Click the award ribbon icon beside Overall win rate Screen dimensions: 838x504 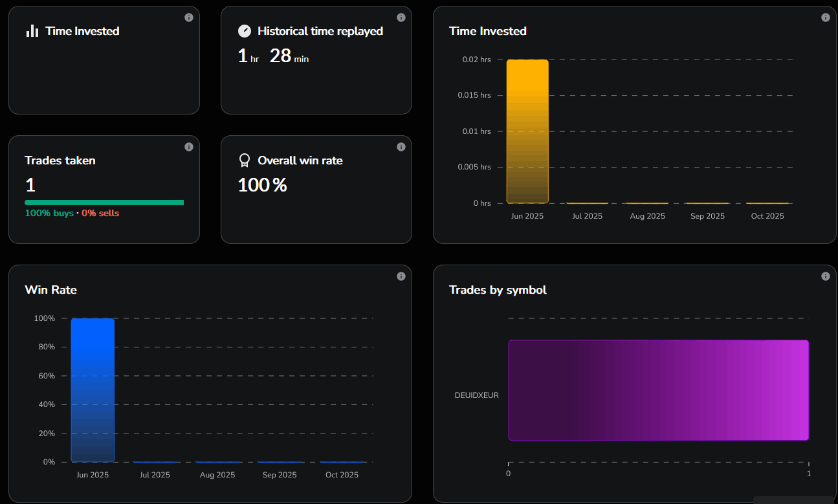(x=245, y=160)
